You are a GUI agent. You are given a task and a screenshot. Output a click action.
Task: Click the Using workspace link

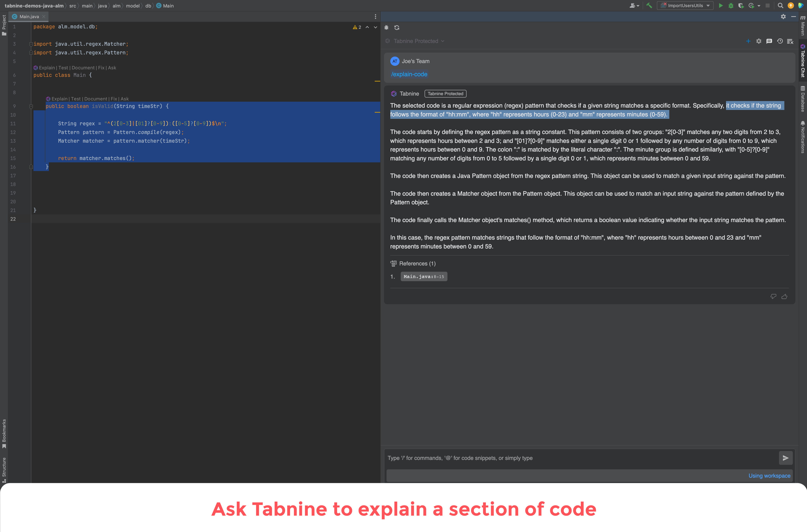(x=769, y=476)
